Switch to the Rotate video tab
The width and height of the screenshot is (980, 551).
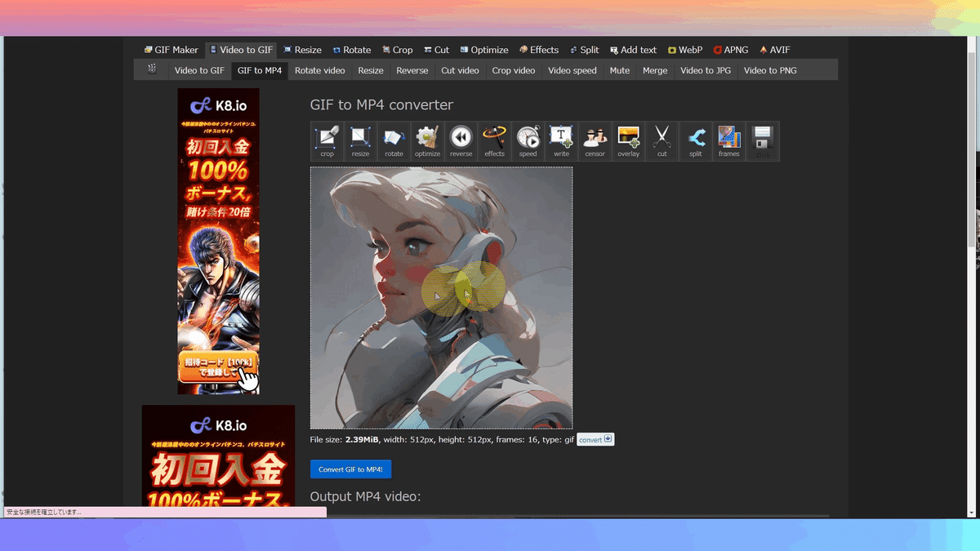point(320,70)
